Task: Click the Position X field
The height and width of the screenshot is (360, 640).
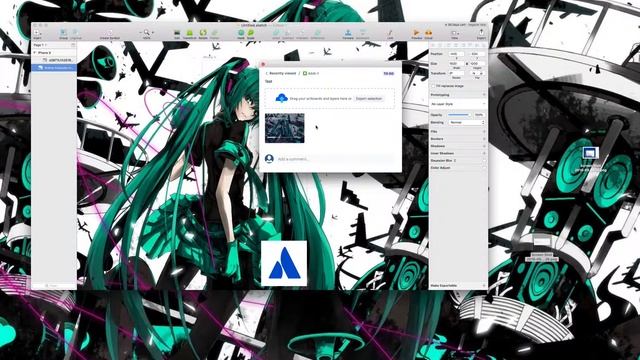Action: click(x=456, y=54)
